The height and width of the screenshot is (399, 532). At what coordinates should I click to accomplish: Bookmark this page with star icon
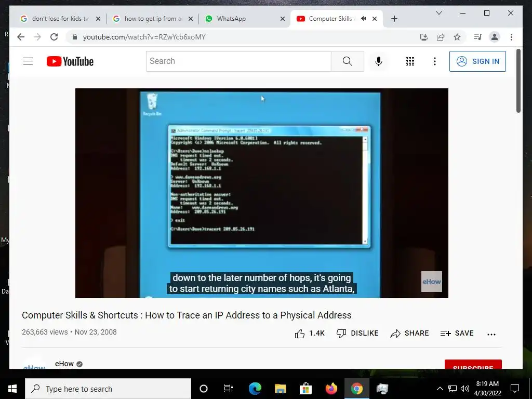click(457, 37)
